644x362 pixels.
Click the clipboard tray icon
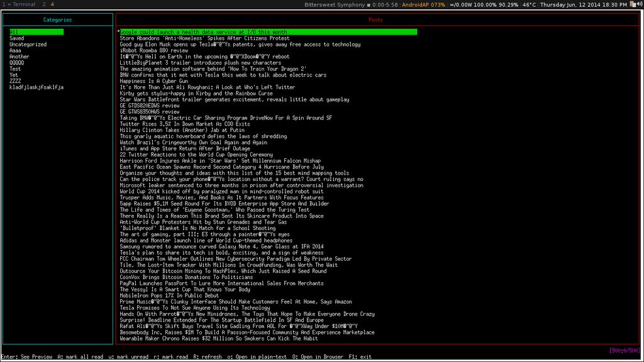point(633,4)
